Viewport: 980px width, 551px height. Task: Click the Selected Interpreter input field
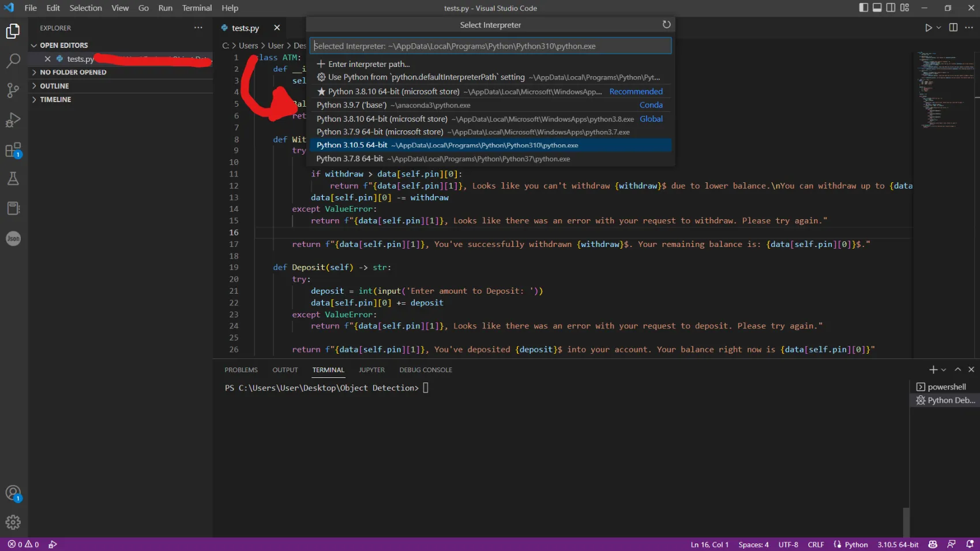click(x=490, y=46)
